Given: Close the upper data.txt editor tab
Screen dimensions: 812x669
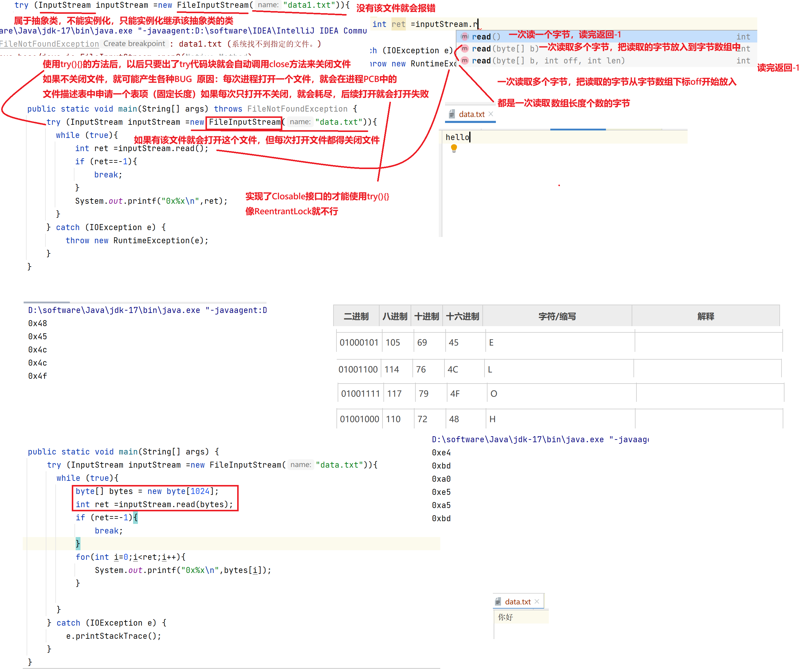Looking at the screenshot, I should click(x=491, y=114).
